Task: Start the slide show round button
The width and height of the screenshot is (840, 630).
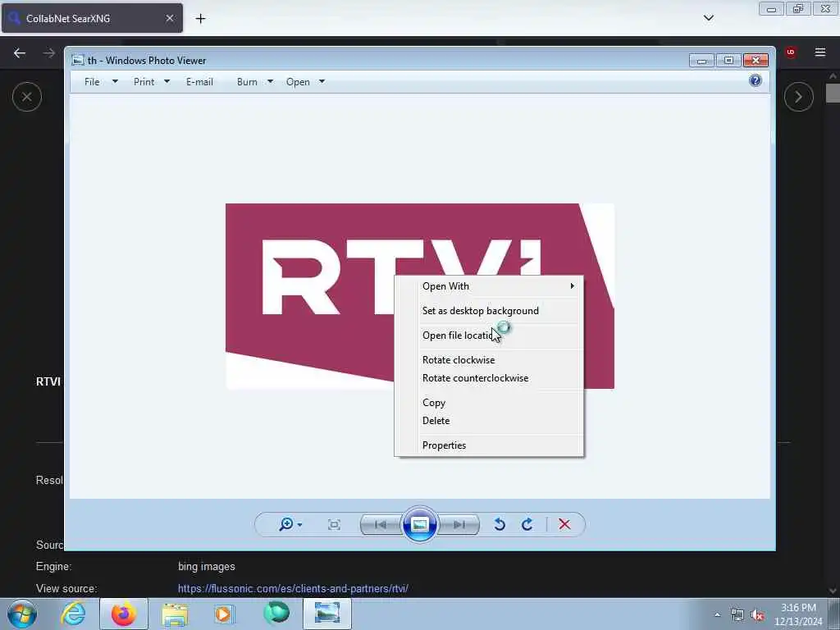Action: 419,524
